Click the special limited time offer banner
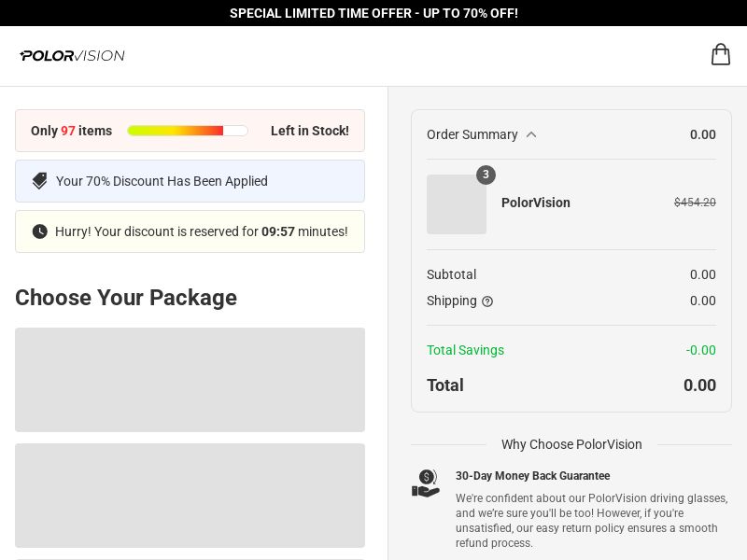The height and width of the screenshot is (560, 747). coord(373,13)
